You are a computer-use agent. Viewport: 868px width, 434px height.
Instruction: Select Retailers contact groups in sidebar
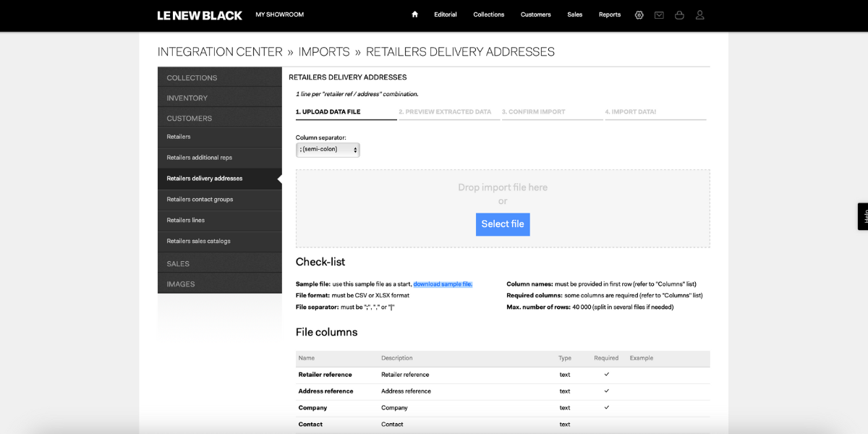click(220, 200)
